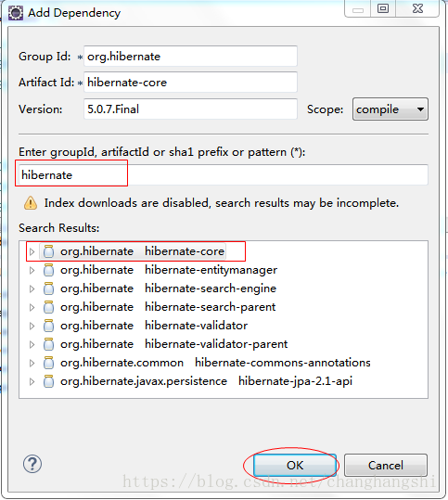Screen dimensions: 448x500
Task: Click jar icon beside hibernate-validator row
Action: point(48,326)
